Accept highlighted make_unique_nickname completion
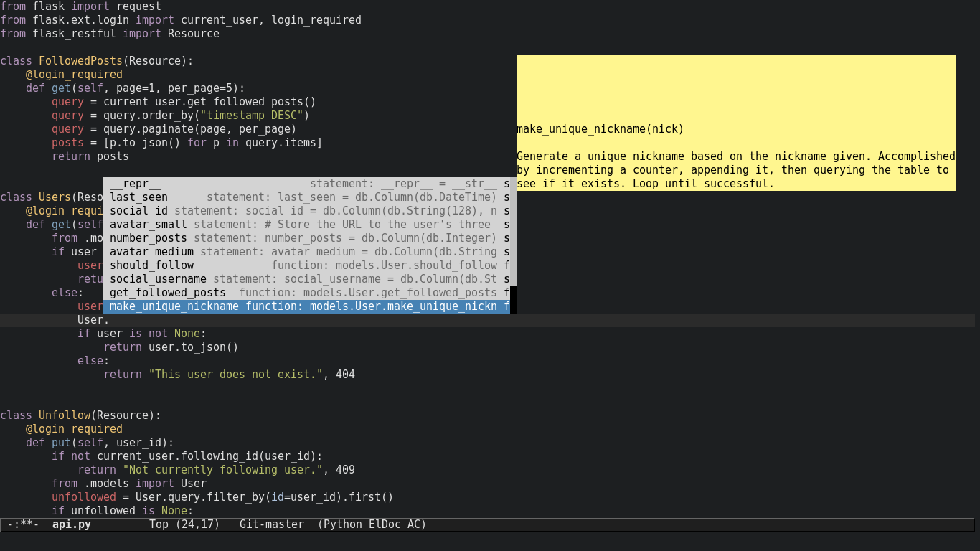Screen dimensions: 980x551 point(306,306)
